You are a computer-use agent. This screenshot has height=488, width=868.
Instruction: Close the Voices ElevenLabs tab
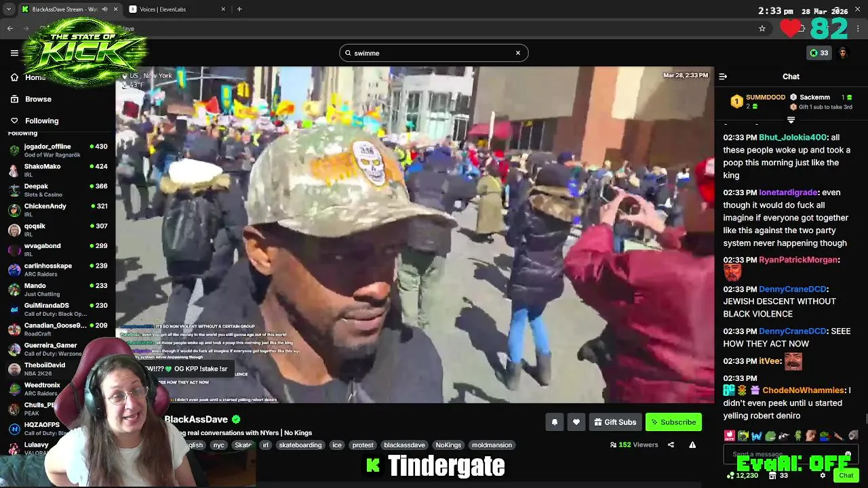224,9
